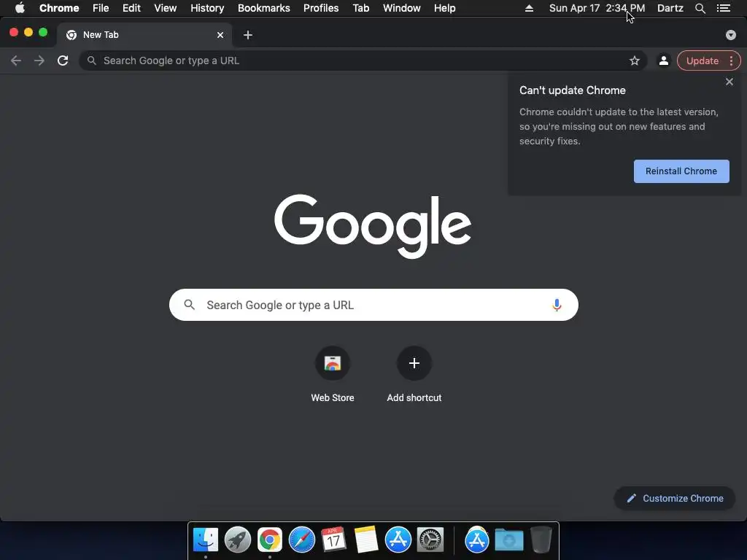The image size is (747, 560).
Task: Open Notification Center list icon
Action: click(x=723, y=8)
